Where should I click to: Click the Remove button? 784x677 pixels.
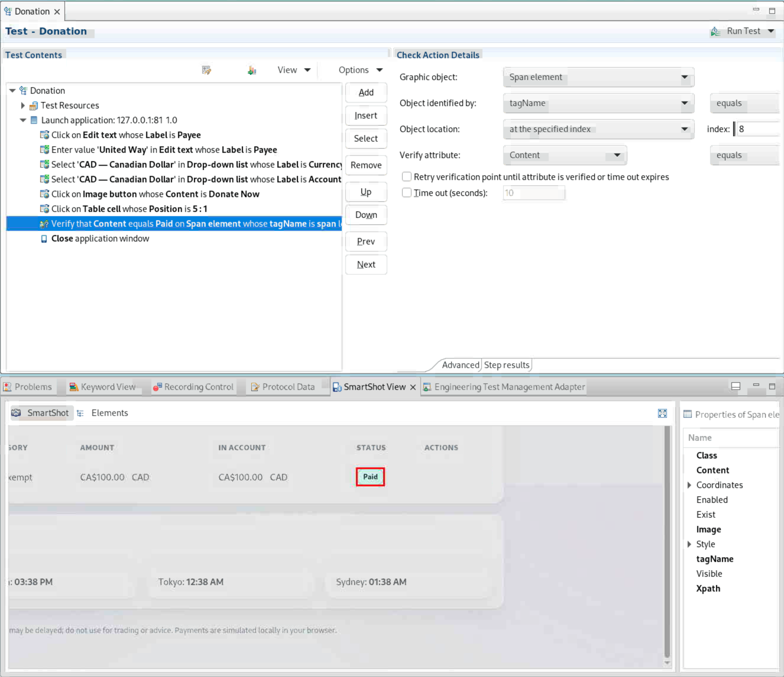point(365,165)
